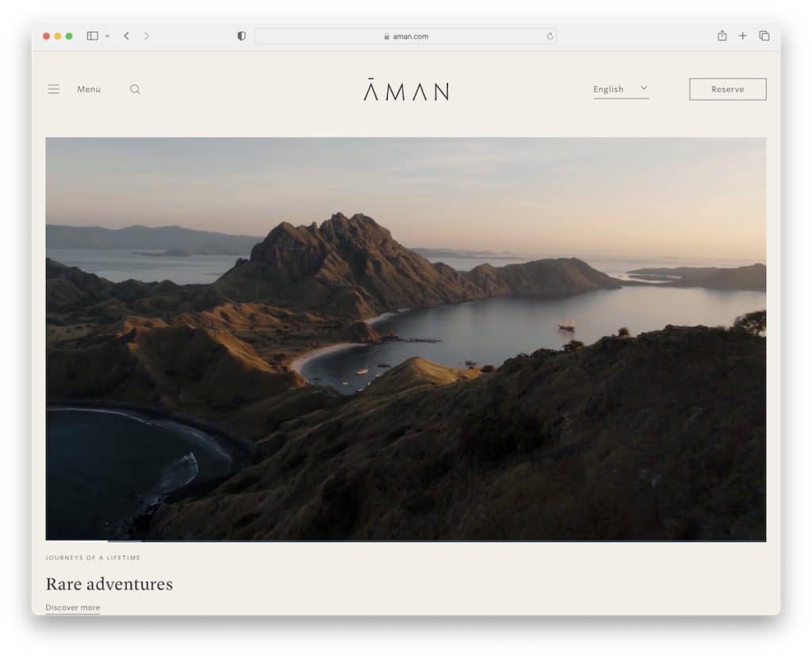Go forward with the Safari forward arrow

click(x=147, y=36)
